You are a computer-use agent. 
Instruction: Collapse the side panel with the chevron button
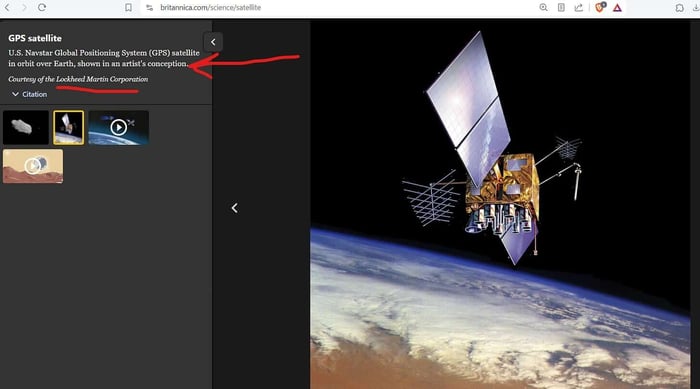point(213,42)
